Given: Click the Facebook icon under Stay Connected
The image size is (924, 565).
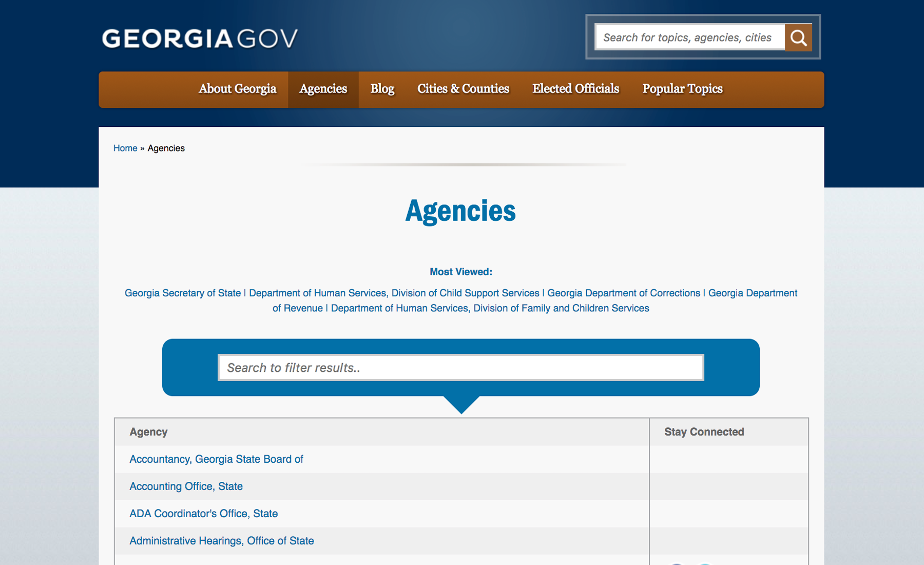Looking at the screenshot, I should tap(677, 563).
